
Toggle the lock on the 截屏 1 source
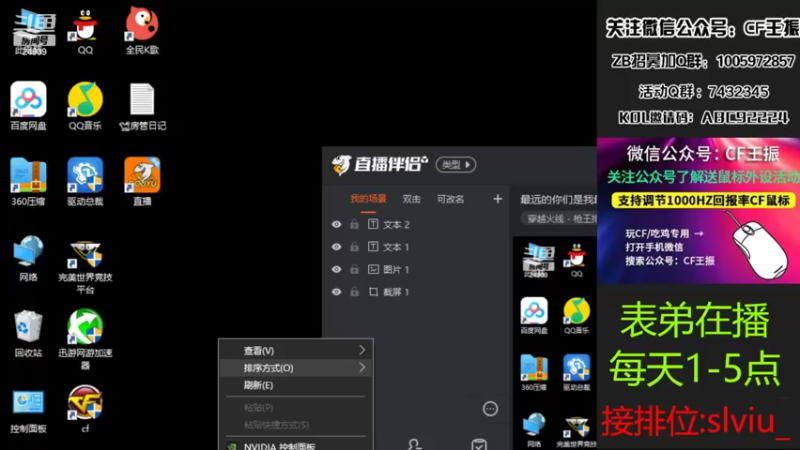click(354, 291)
